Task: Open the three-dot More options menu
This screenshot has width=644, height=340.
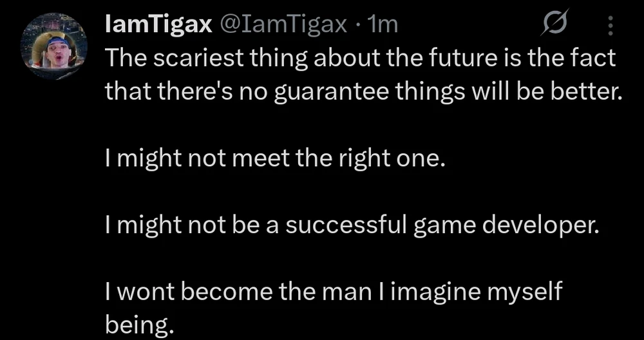Action: (x=611, y=26)
